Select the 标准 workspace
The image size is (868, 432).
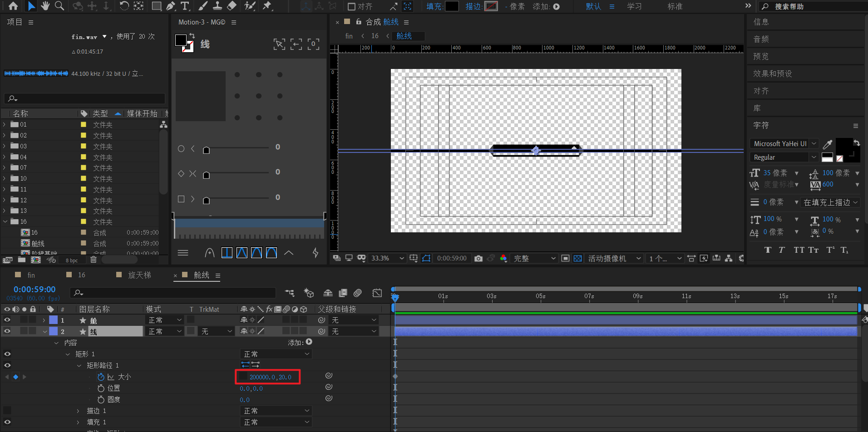[675, 6]
